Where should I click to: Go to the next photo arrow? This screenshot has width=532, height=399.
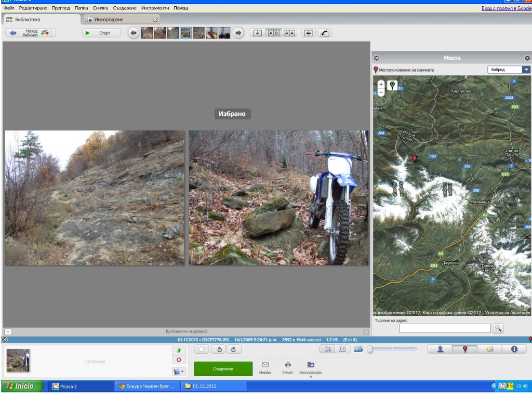tap(238, 33)
